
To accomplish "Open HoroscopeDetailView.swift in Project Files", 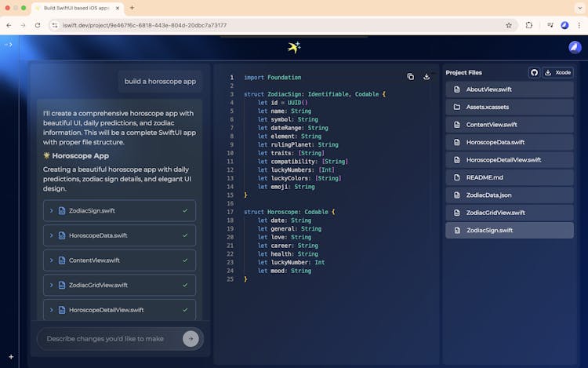I will coord(510,160).
